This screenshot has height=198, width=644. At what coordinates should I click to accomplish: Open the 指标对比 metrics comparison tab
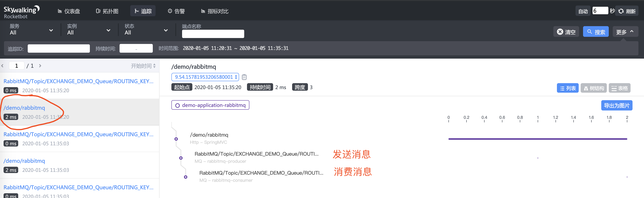tap(215, 11)
